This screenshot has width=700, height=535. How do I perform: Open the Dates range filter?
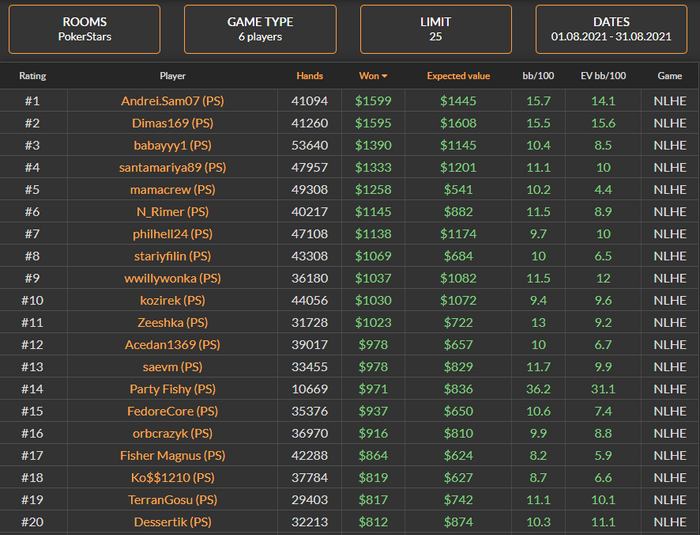[612, 29]
